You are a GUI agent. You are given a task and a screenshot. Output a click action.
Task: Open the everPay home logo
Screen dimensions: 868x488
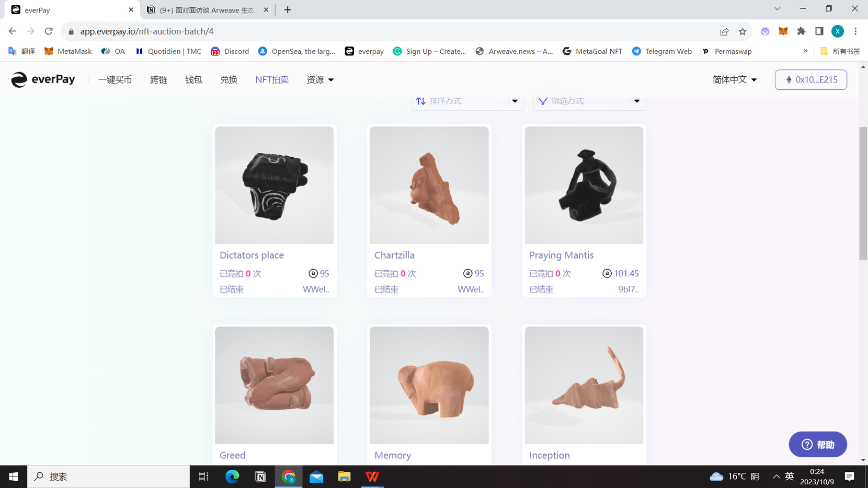click(43, 79)
